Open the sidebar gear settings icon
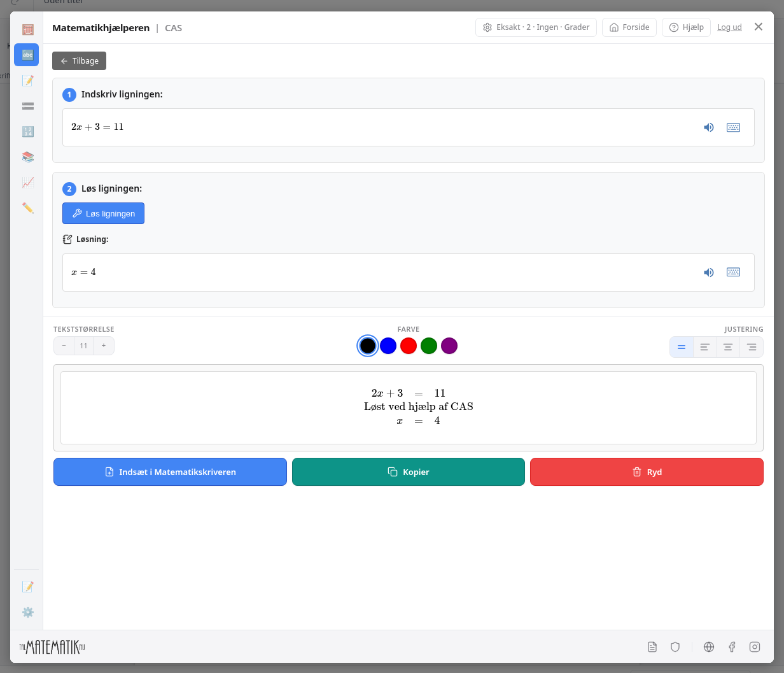Image resolution: width=784 pixels, height=673 pixels. tap(27, 612)
